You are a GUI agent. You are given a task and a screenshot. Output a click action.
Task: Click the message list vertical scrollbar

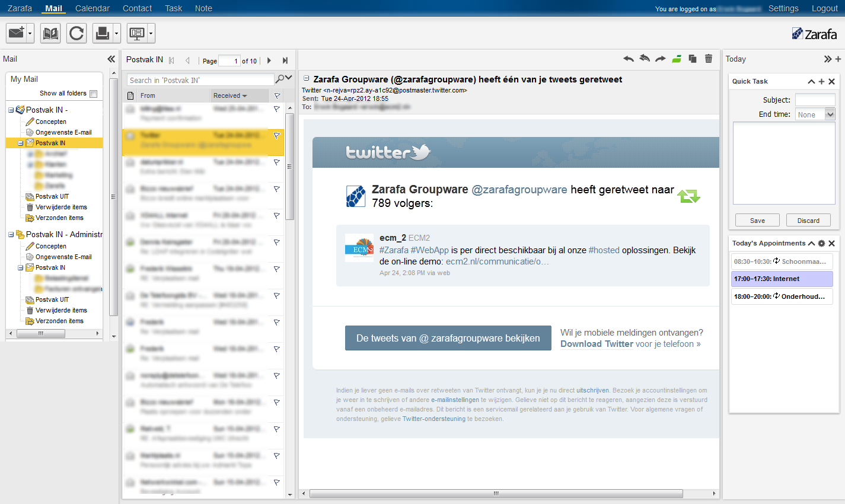tap(290, 166)
